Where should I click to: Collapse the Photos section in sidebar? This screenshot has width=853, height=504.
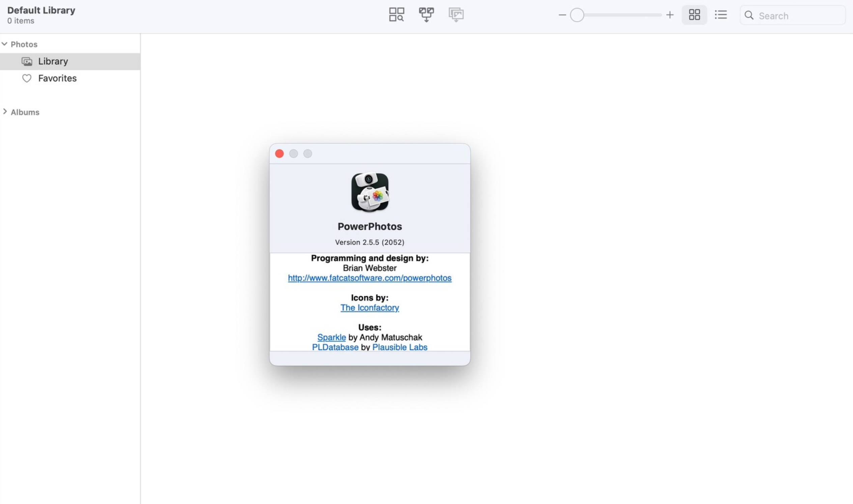click(x=5, y=44)
